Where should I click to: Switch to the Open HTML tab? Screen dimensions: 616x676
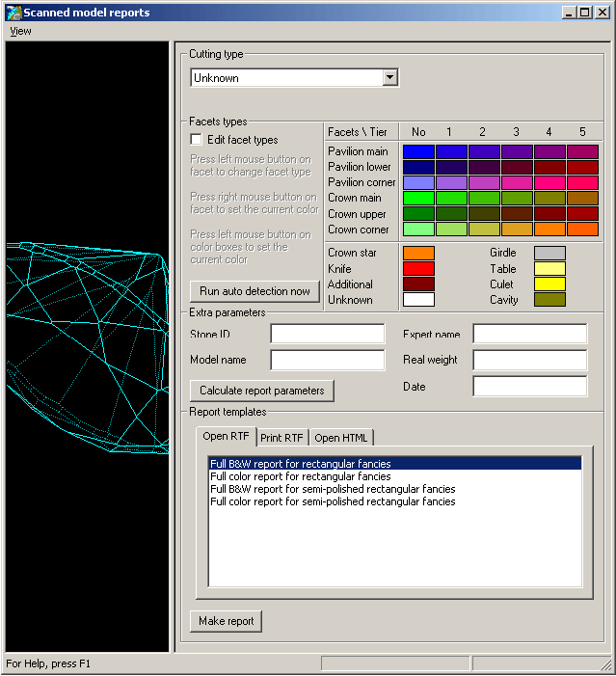[341, 437]
